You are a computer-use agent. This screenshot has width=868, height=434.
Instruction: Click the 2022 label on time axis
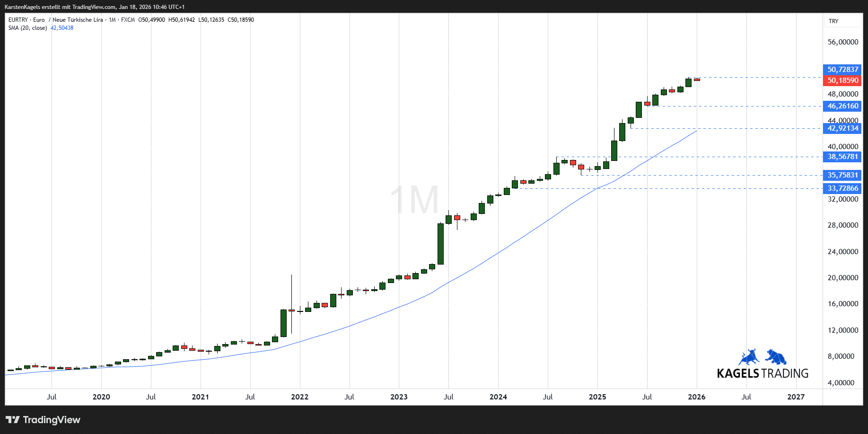click(299, 397)
